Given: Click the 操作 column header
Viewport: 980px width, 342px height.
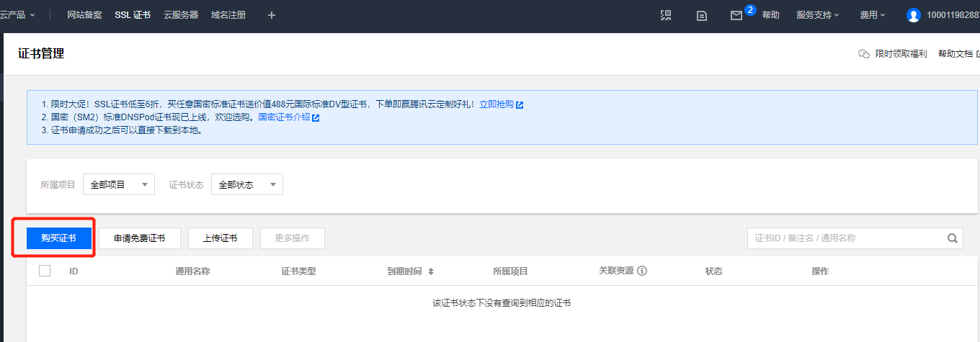Looking at the screenshot, I should [x=820, y=271].
